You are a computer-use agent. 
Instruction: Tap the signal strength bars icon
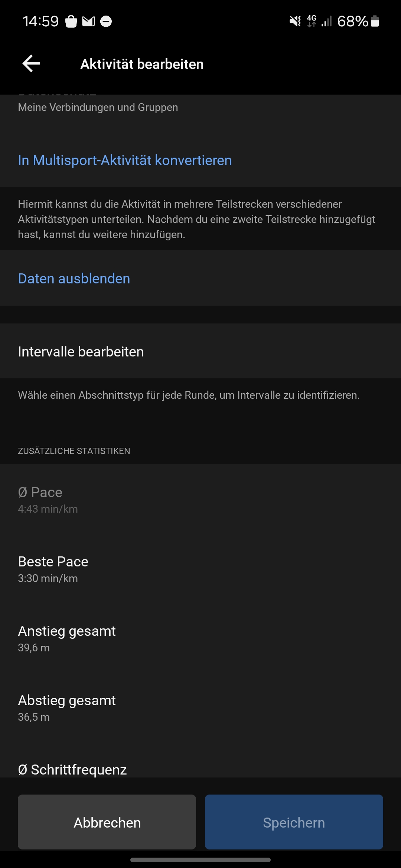pos(326,22)
